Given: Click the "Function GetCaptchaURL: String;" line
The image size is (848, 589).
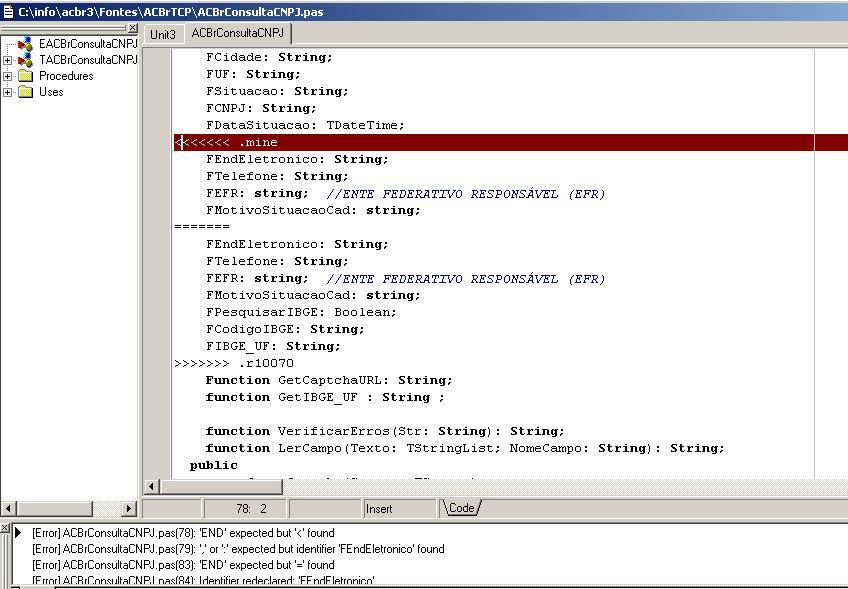Looking at the screenshot, I should click(329, 380).
